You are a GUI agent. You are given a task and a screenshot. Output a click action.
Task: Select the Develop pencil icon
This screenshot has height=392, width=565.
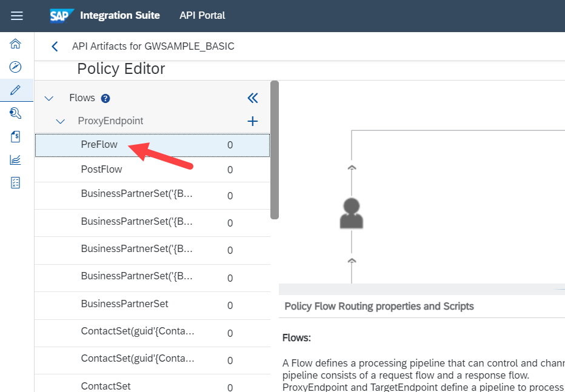point(15,90)
